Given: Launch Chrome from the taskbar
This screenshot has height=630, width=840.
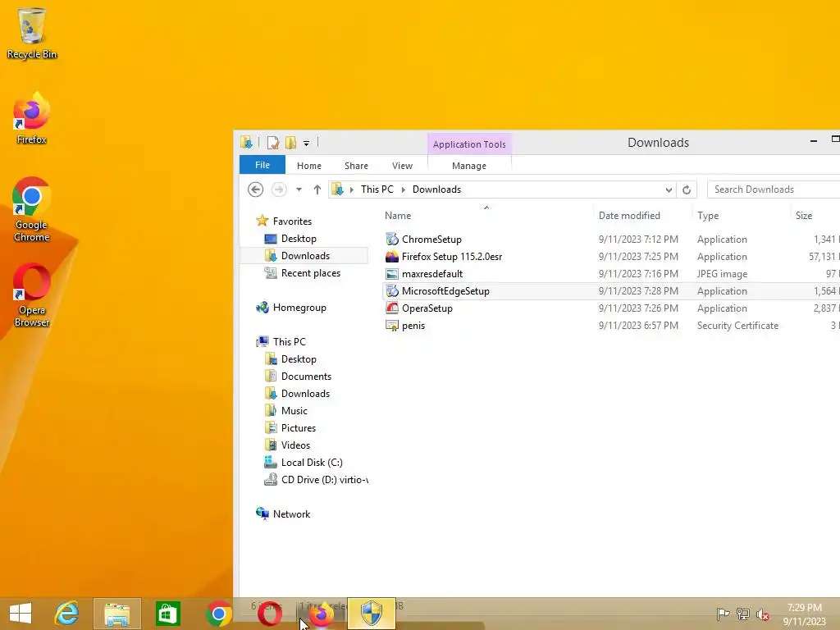Looking at the screenshot, I should (x=218, y=614).
